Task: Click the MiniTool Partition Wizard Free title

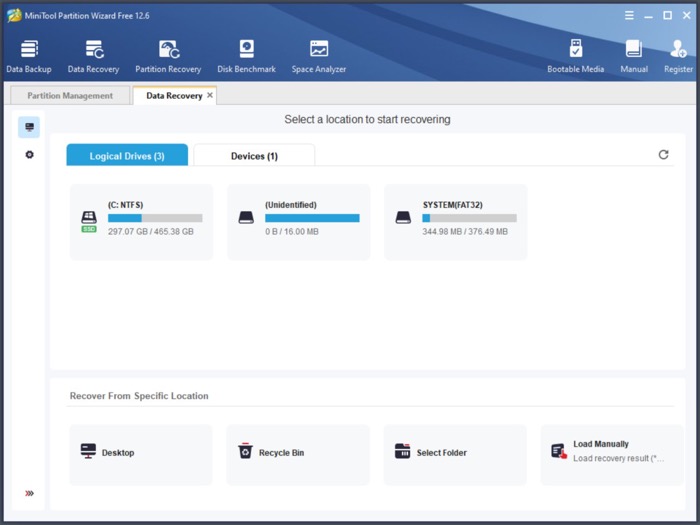Action: pos(87,16)
